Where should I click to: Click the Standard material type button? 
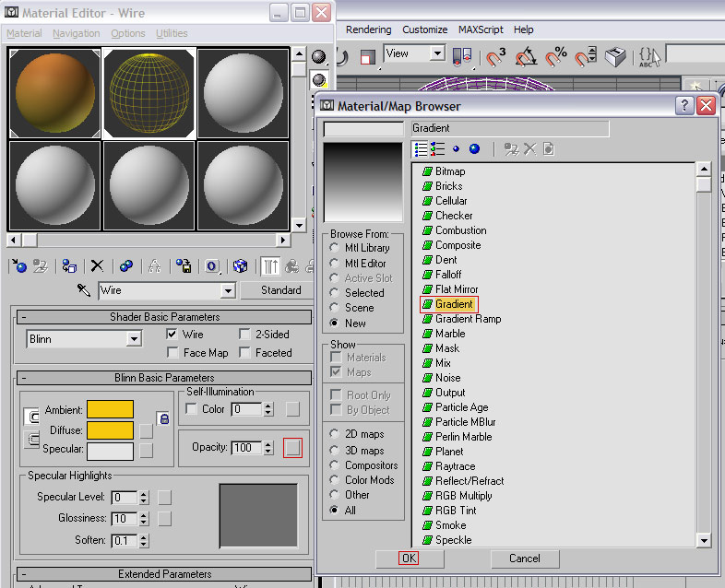point(280,290)
